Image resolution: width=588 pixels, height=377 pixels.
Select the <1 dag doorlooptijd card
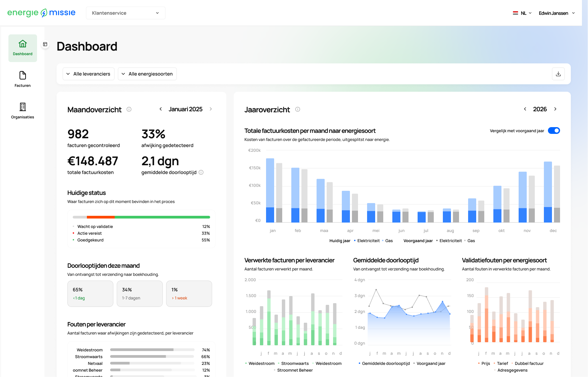click(x=90, y=294)
